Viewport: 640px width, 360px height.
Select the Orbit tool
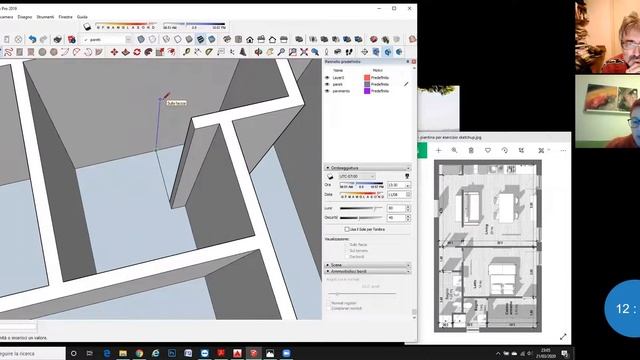click(x=258, y=52)
